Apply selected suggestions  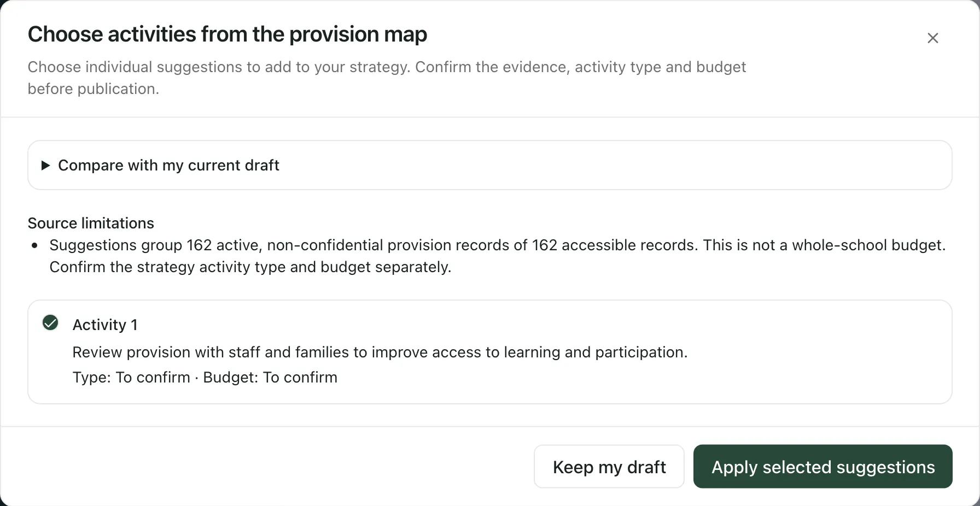point(822,467)
